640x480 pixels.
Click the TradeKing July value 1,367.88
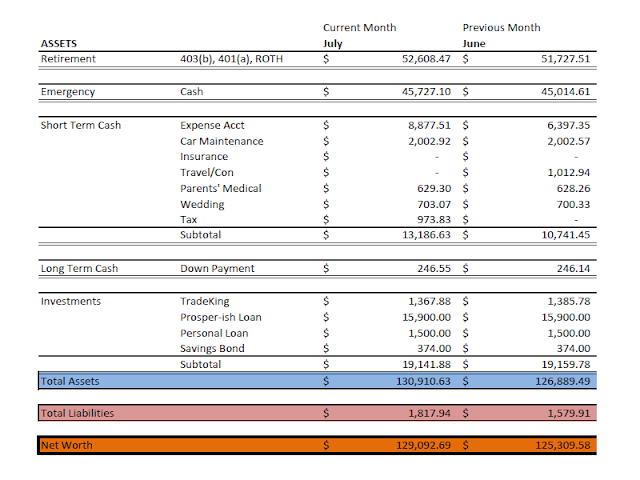point(429,302)
